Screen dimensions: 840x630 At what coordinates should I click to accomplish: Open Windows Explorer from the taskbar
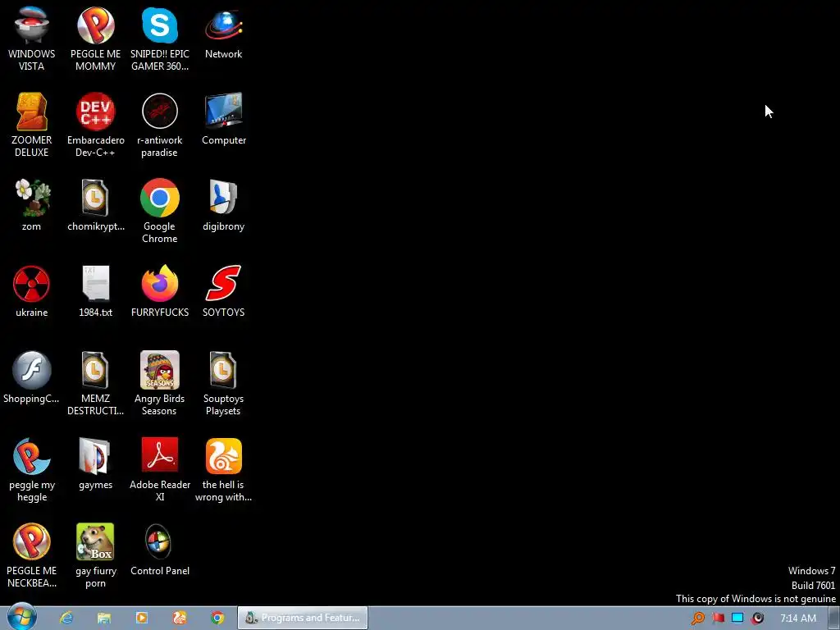click(x=104, y=618)
